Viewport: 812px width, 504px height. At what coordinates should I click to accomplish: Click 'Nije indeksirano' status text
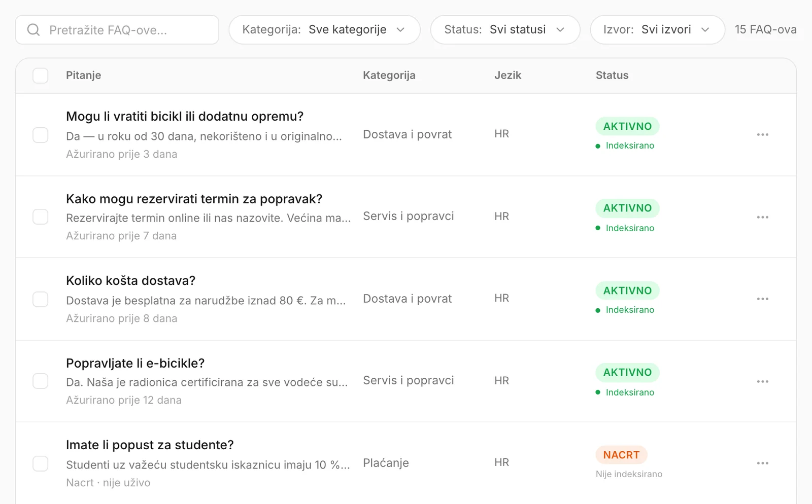[629, 474]
